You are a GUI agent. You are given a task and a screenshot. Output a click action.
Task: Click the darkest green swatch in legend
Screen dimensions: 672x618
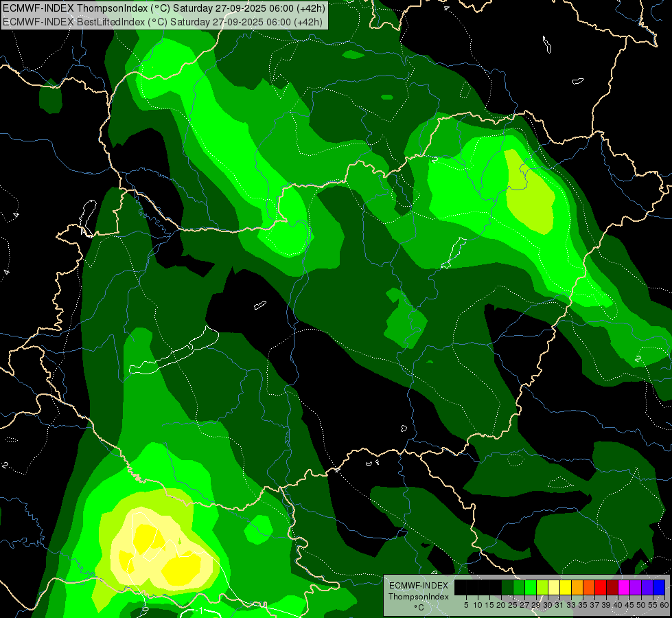[x=507, y=587]
